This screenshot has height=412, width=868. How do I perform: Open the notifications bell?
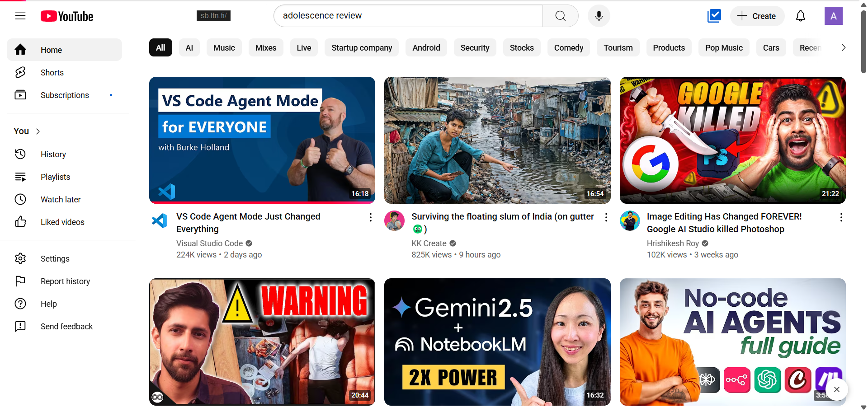pyautogui.click(x=801, y=16)
